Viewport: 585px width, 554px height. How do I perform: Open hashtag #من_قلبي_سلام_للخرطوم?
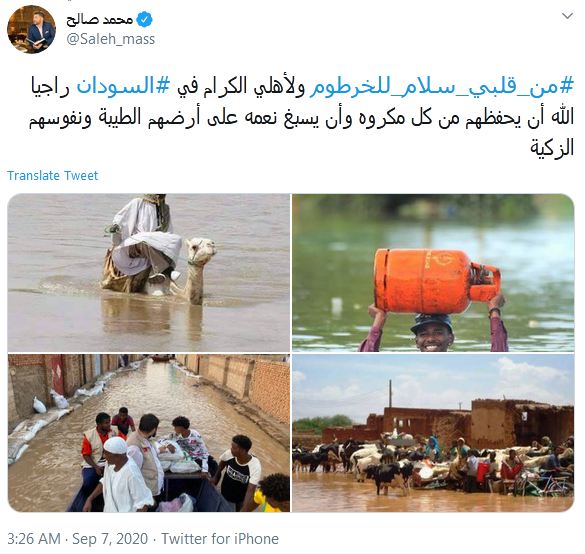point(441,87)
